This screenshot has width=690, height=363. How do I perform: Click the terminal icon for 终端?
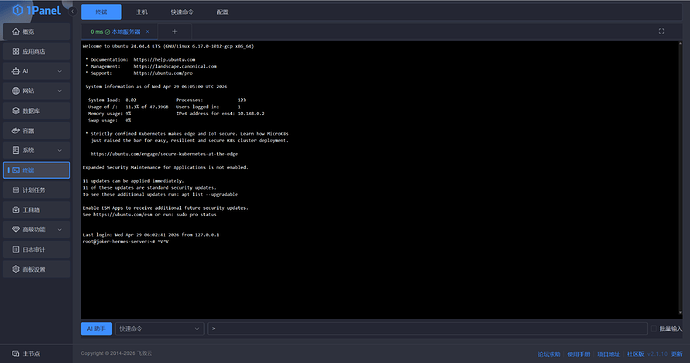[16, 170]
